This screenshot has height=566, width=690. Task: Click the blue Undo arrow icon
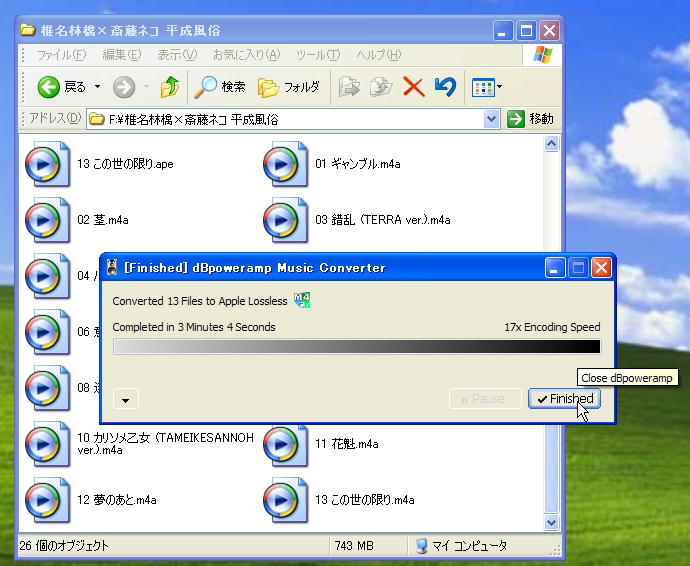coord(445,87)
